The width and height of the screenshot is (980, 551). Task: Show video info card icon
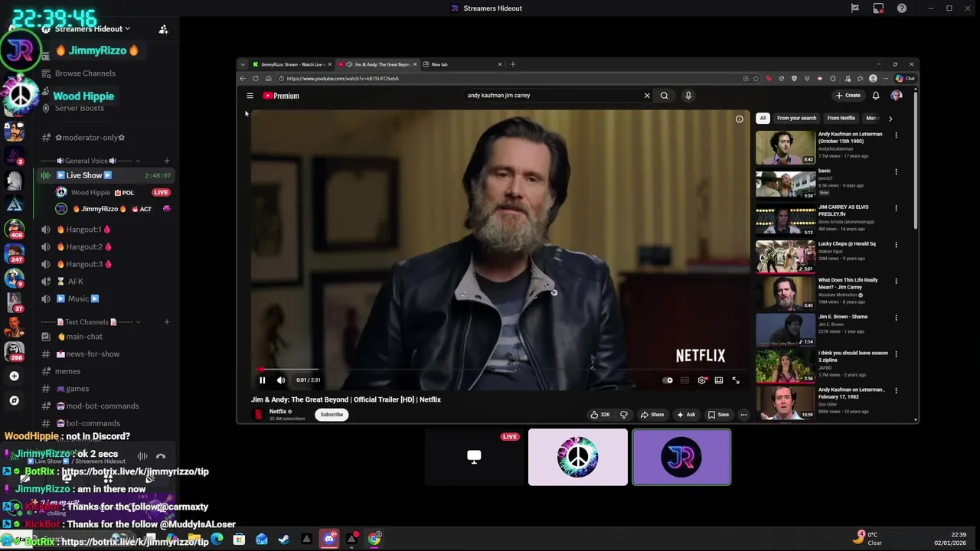(x=739, y=119)
